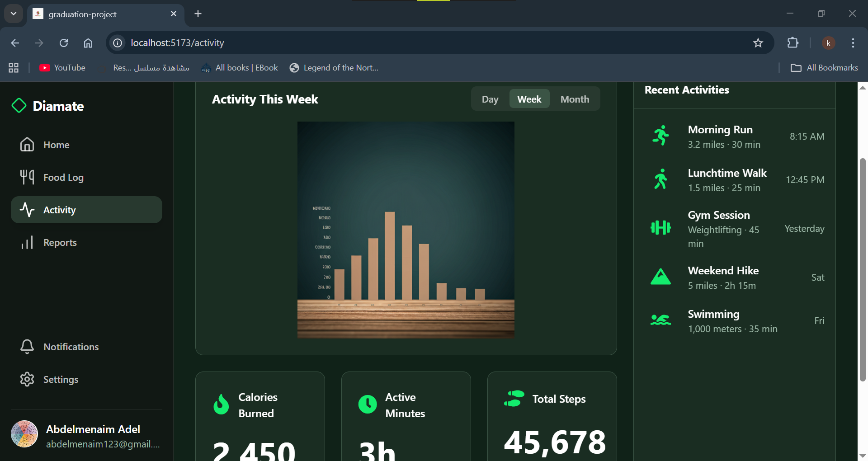Click the Diamate diamond logo icon
The width and height of the screenshot is (868, 461).
tap(19, 106)
